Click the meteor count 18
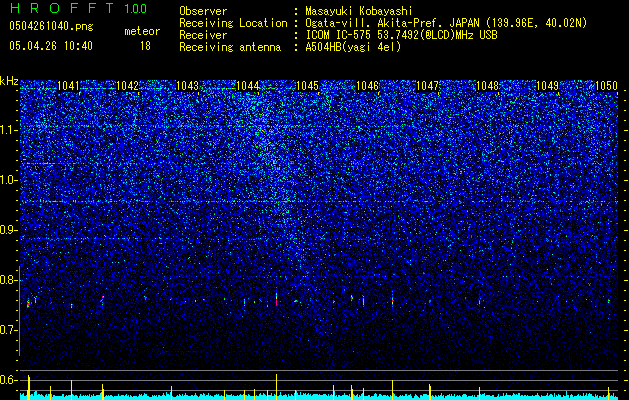Image resolution: width=629 pixels, height=400 pixels. coord(145,46)
